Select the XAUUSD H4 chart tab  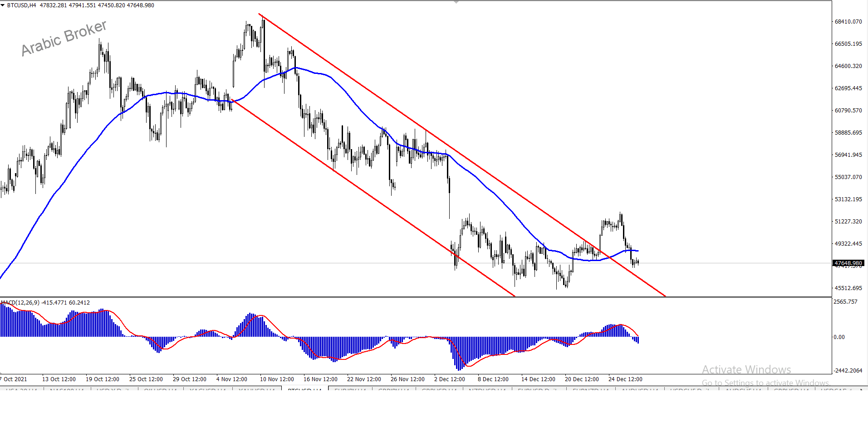pos(257,389)
